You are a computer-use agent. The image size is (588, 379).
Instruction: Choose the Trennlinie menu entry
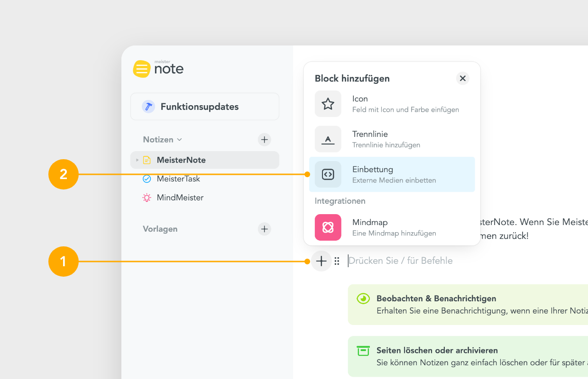(x=392, y=139)
